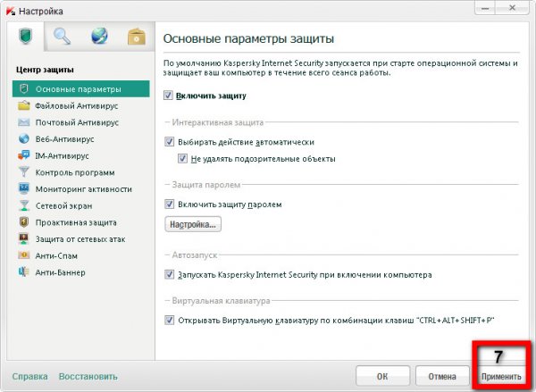This screenshot has height=392, width=536.
Task: Open the Справка help link
Action: tap(29, 376)
